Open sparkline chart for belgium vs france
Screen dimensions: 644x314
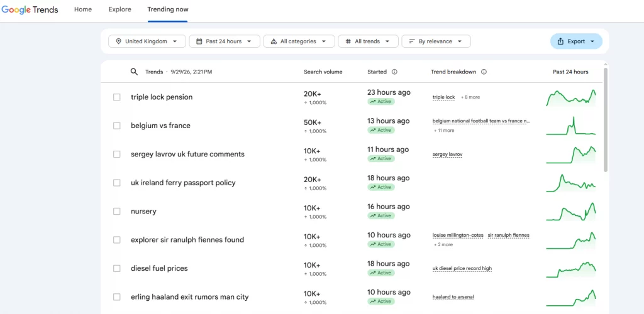[571, 126]
